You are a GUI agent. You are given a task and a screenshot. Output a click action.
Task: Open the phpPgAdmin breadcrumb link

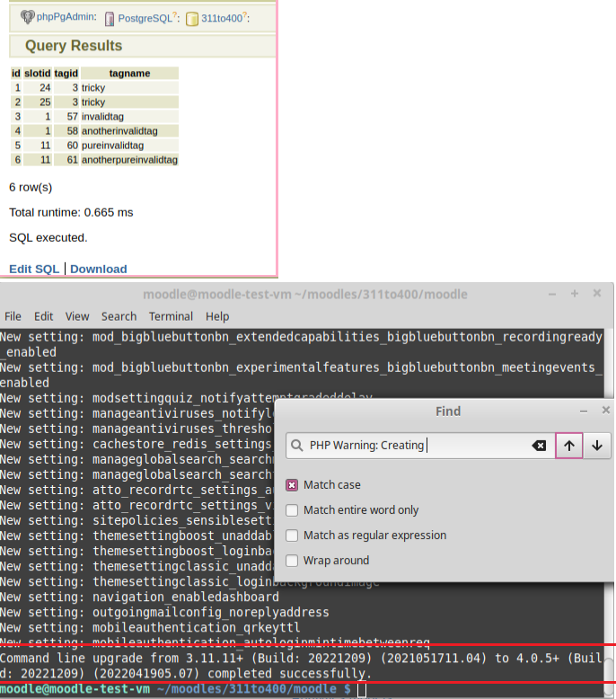[66, 17]
